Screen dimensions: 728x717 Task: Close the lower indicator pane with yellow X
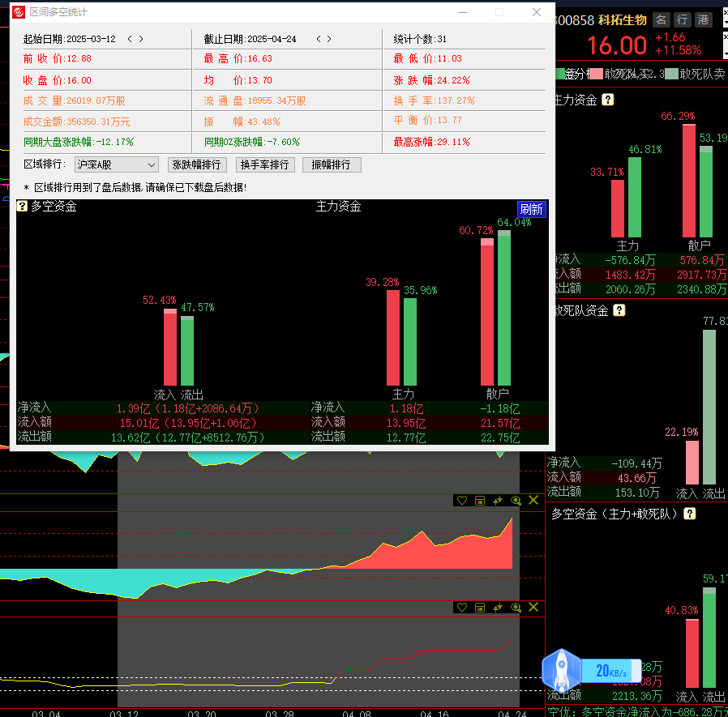(533, 607)
